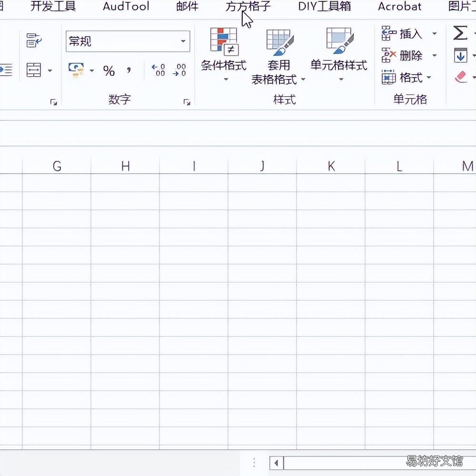Select column J header
Viewport: 476px width, 476px height.
262,166
